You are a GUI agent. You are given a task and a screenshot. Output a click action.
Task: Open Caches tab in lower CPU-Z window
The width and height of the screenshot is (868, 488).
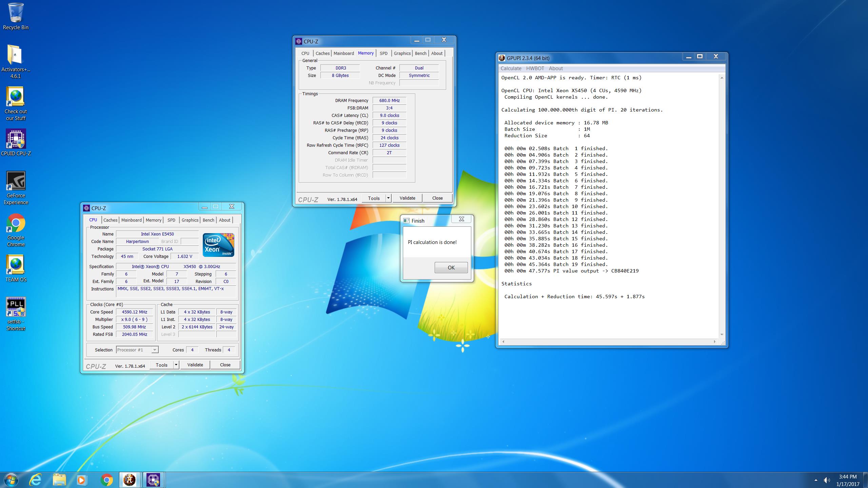(x=110, y=220)
